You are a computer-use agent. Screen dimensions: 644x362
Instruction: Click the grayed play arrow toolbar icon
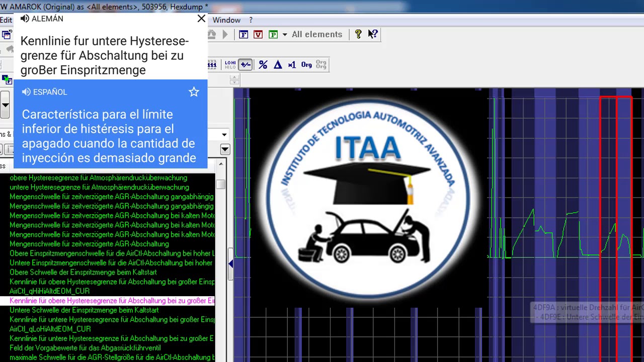[x=225, y=34]
